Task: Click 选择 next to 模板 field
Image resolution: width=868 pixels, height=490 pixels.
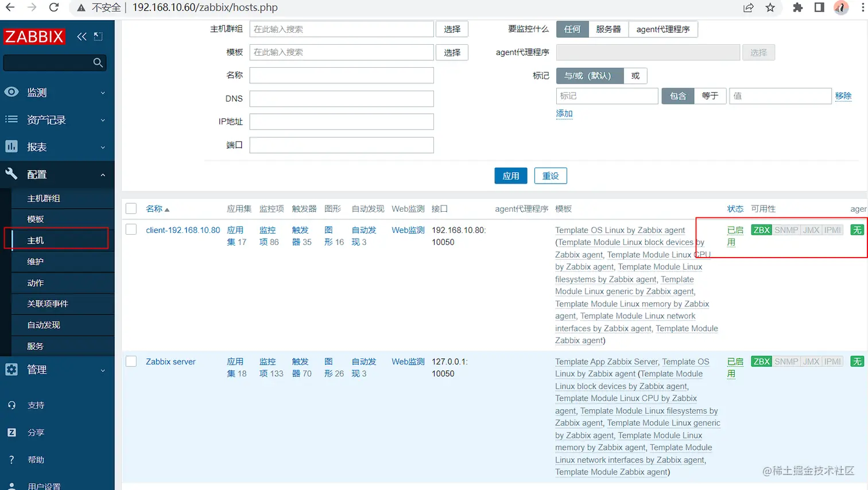Action: point(452,52)
